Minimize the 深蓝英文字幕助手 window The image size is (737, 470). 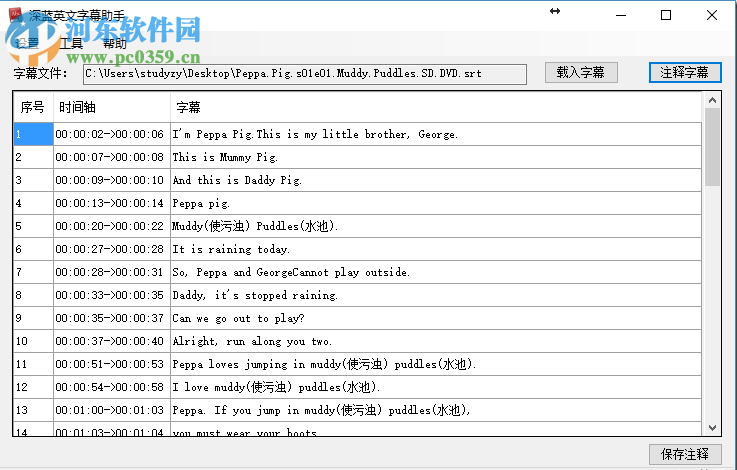click(621, 15)
